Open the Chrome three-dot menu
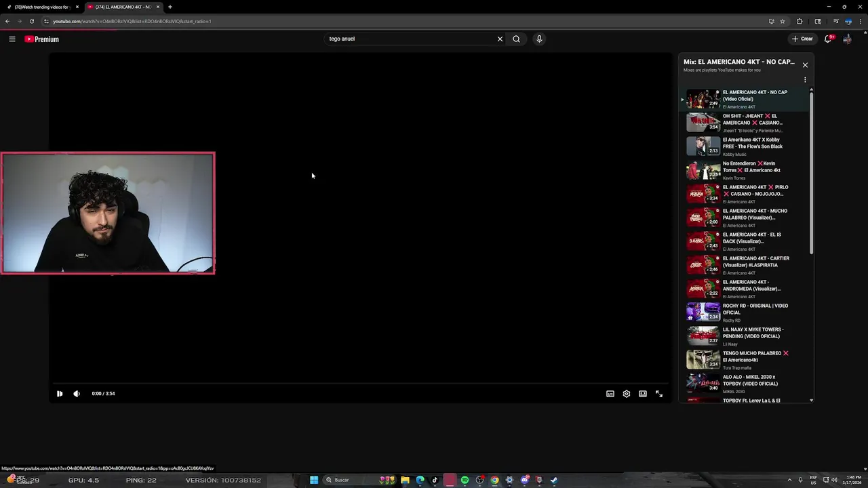Screen dimensions: 868x488 click(x=861, y=21)
